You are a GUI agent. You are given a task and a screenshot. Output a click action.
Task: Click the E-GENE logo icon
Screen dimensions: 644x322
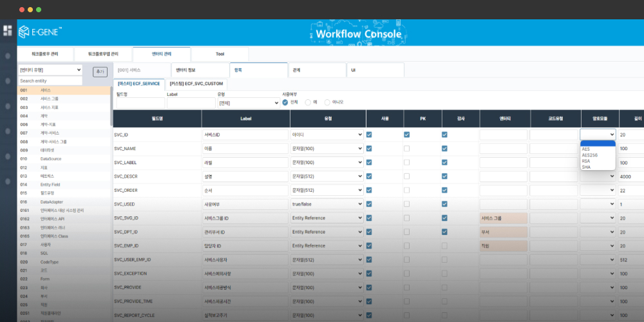(x=24, y=32)
